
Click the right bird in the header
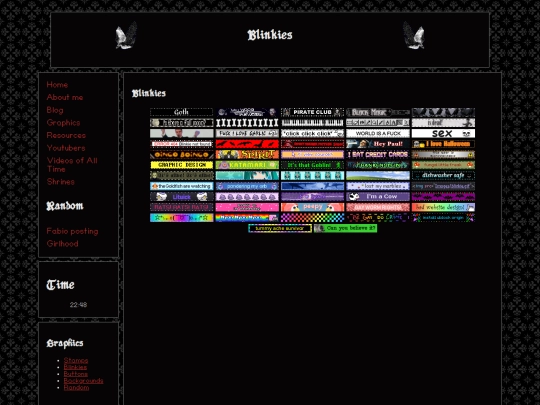pyautogui.click(x=414, y=35)
